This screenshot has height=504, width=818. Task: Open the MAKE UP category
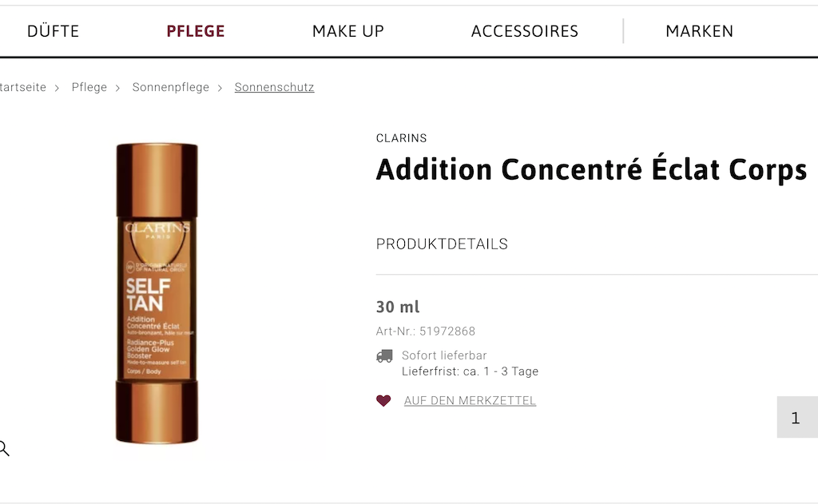tap(348, 31)
